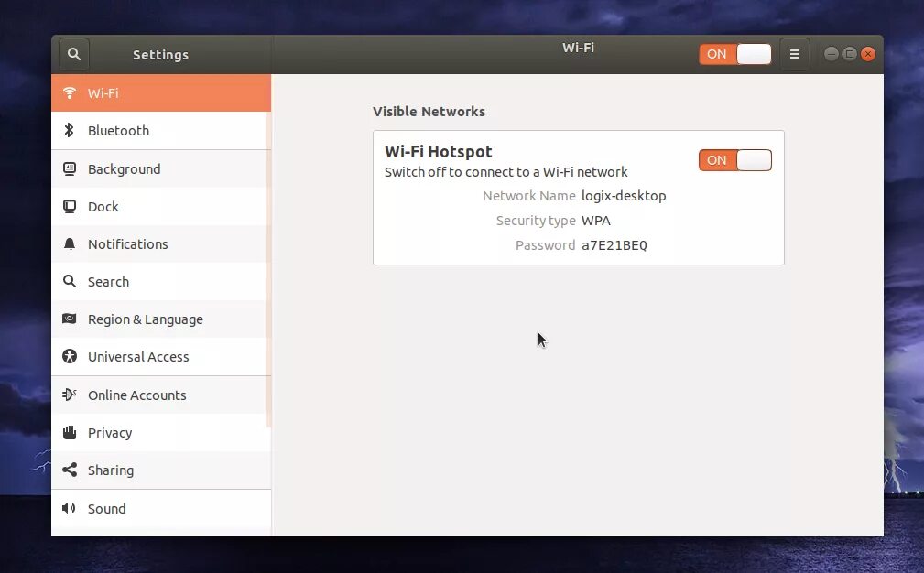Open Privacy settings
This screenshot has width=924, height=573.
(x=161, y=433)
